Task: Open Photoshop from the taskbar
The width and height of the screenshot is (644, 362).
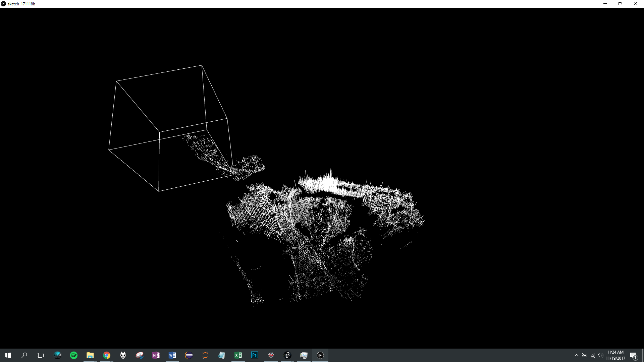Action: pyautogui.click(x=255, y=355)
